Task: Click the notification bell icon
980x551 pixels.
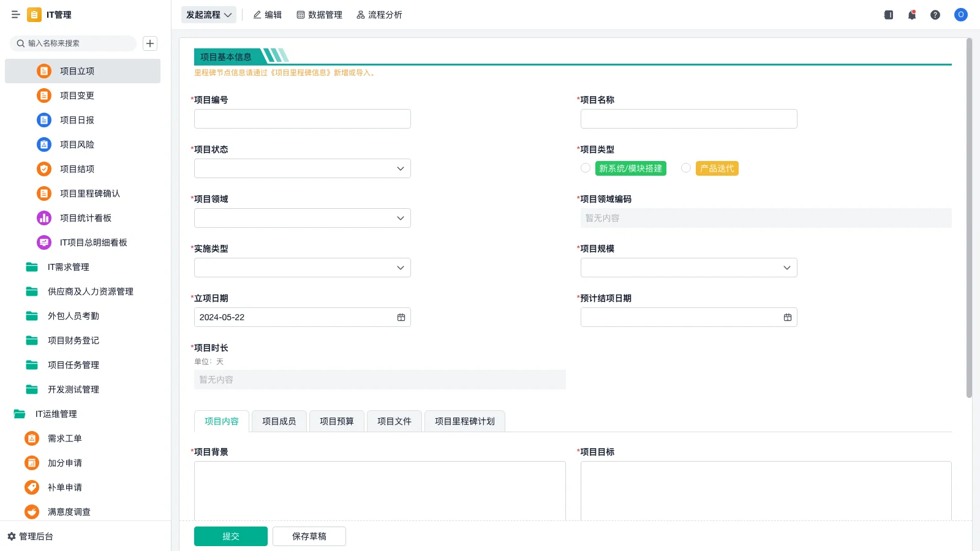Action: [912, 15]
